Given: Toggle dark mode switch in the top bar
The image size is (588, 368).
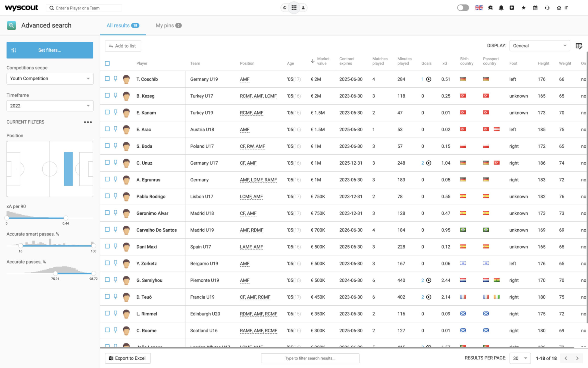Looking at the screenshot, I should pyautogui.click(x=463, y=8).
